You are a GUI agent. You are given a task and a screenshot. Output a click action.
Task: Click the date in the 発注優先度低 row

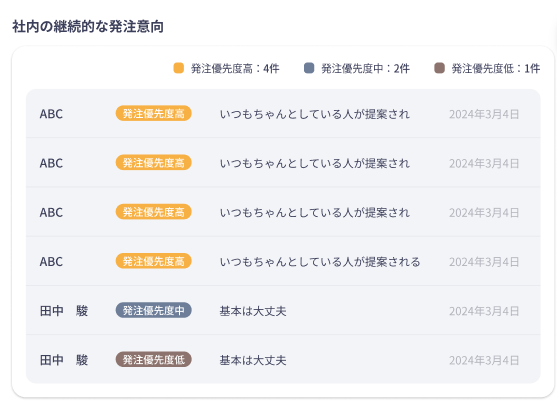point(484,360)
